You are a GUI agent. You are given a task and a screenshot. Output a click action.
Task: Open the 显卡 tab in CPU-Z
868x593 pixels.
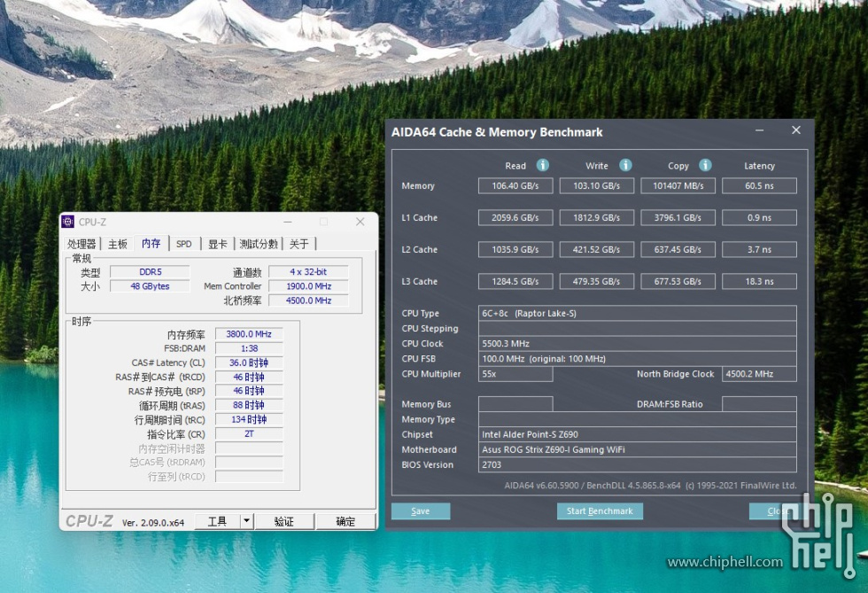pos(218,244)
